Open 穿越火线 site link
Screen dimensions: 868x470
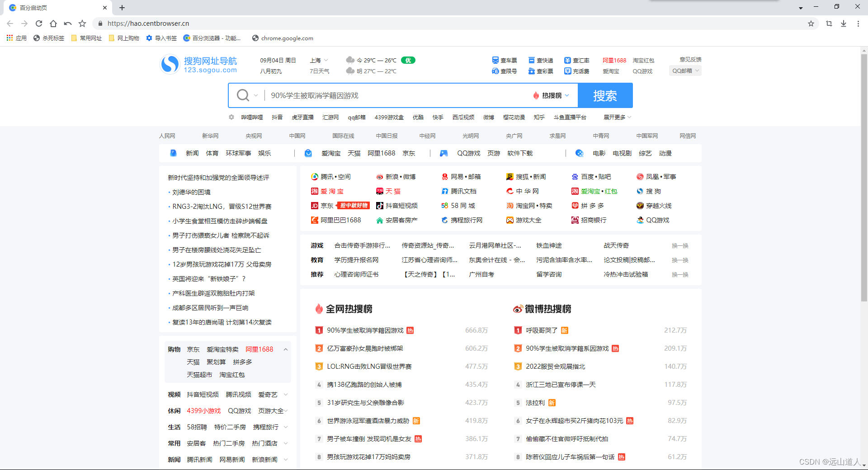click(654, 206)
